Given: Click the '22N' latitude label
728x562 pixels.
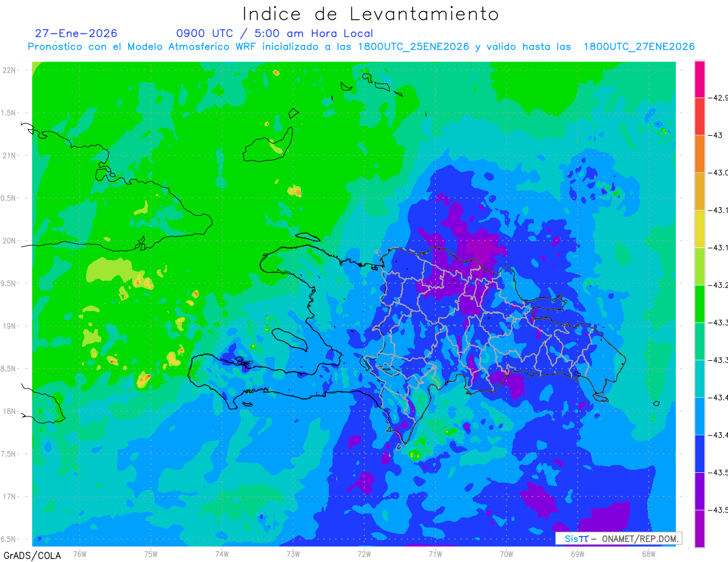Looking at the screenshot, I should 10,70.
